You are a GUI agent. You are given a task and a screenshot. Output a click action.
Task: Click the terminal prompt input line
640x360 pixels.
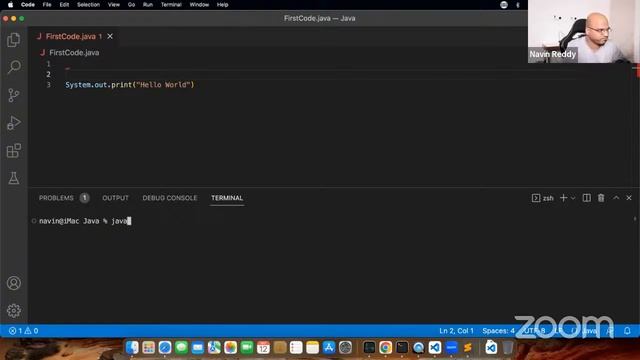tap(85, 221)
